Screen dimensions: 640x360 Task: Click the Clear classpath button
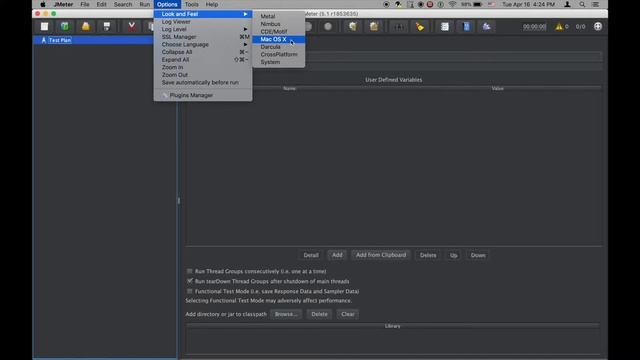(348, 314)
